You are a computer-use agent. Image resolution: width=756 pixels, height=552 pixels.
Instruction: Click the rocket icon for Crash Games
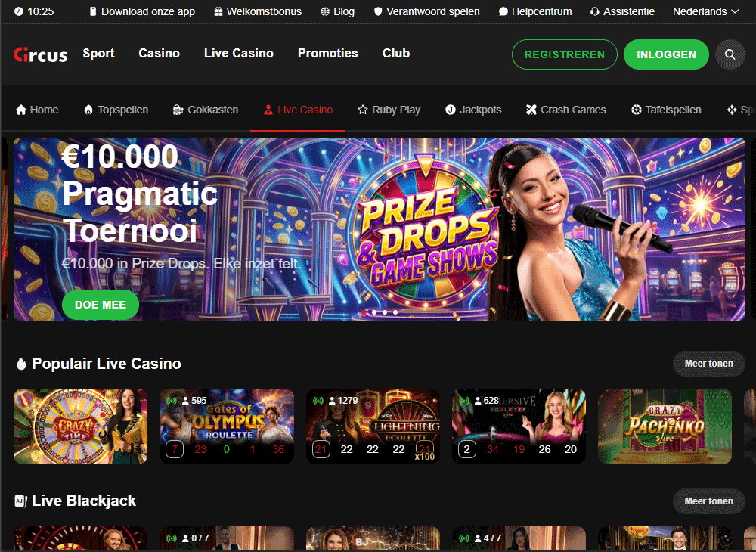[x=531, y=110]
